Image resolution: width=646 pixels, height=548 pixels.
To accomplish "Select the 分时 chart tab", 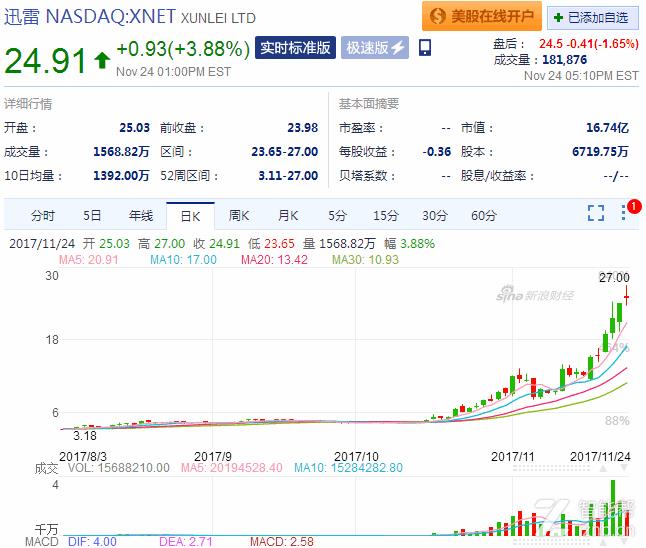I will tap(42, 215).
